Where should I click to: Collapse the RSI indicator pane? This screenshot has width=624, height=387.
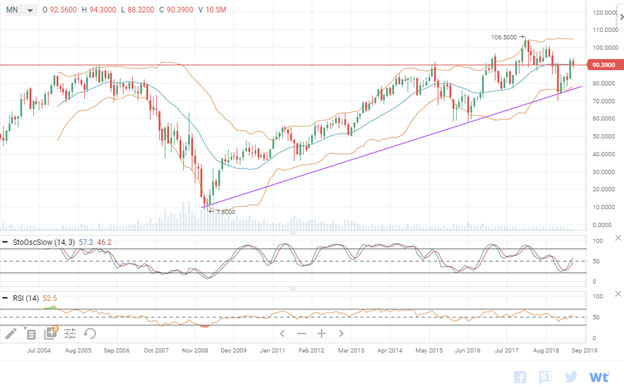[5, 298]
